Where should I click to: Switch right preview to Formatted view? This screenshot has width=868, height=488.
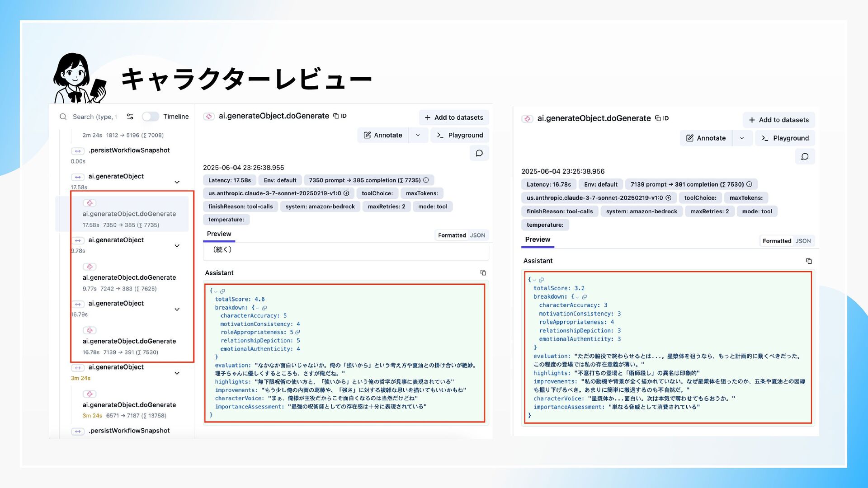click(x=777, y=241)
